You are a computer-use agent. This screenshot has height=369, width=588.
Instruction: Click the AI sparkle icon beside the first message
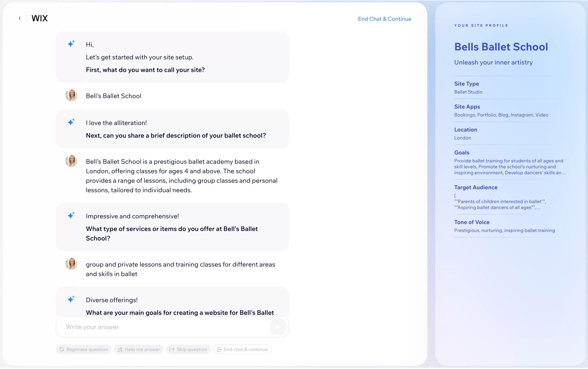[71, 44]
